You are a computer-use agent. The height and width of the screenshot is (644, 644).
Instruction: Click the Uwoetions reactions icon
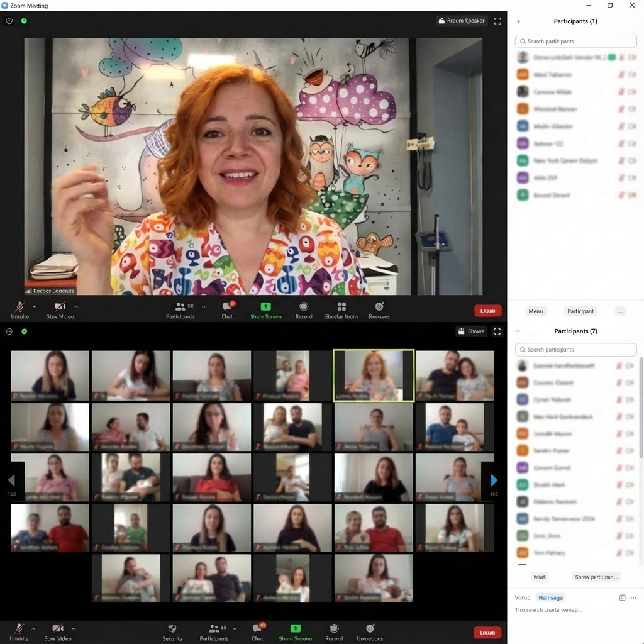[370, 628]
